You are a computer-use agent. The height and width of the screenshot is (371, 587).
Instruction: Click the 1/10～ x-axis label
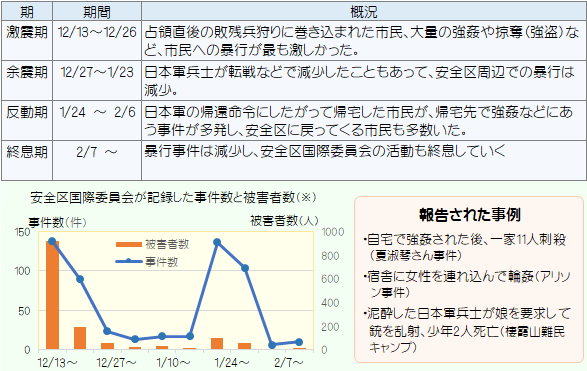173,362
